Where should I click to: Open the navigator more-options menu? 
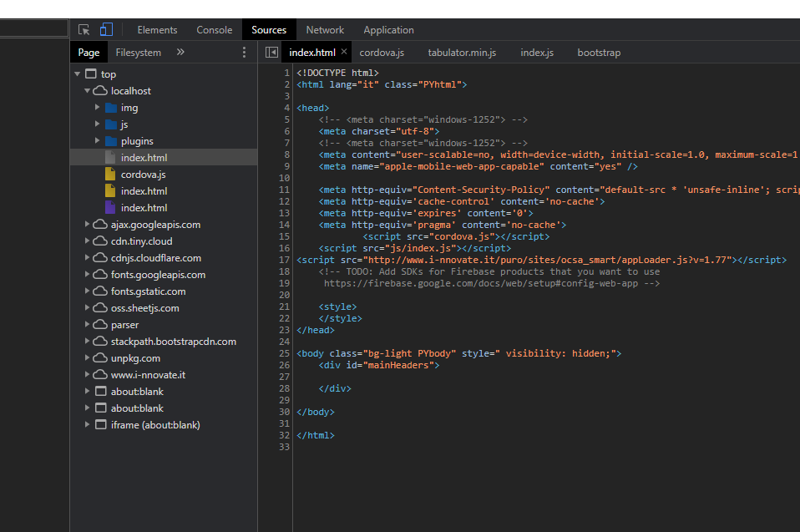pyautogui.click(x=244, y=52)
